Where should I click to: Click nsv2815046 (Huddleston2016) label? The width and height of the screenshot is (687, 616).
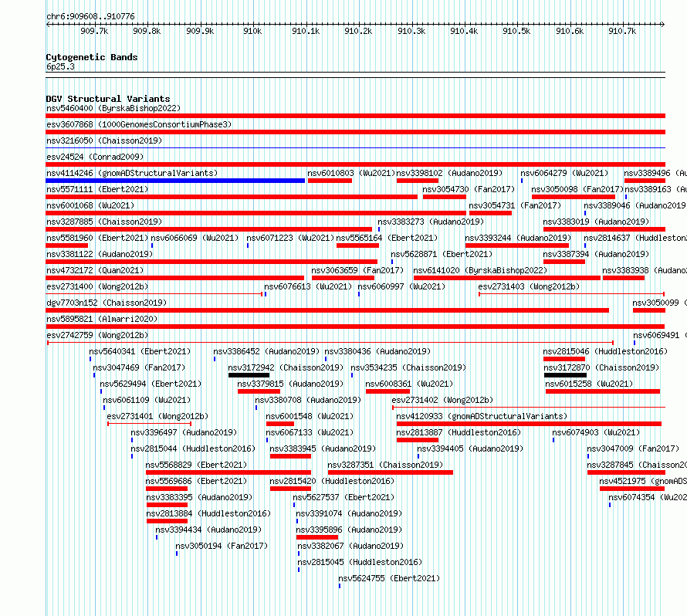[x=605, y=351]
